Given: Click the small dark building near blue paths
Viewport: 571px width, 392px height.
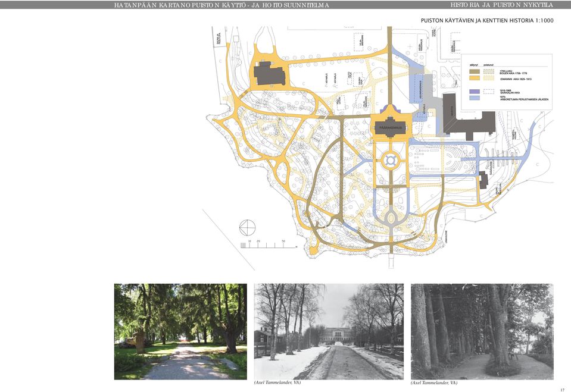Looking at the screenshot, I should coord(483,180).
